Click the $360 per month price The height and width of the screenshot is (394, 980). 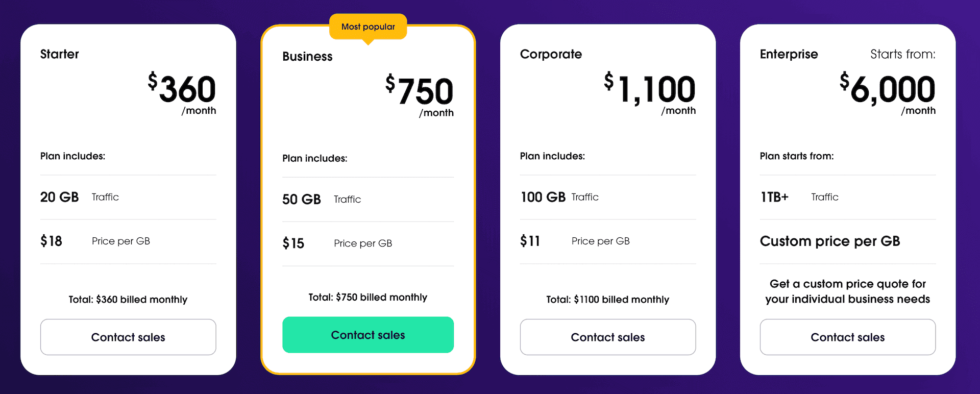(182, 94)
